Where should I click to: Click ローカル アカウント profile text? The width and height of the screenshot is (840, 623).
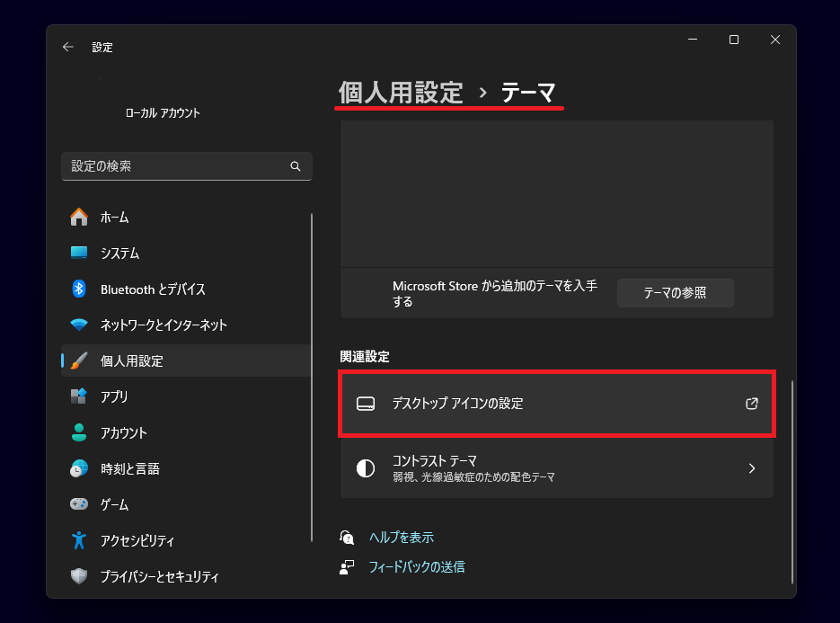(163, 113)
